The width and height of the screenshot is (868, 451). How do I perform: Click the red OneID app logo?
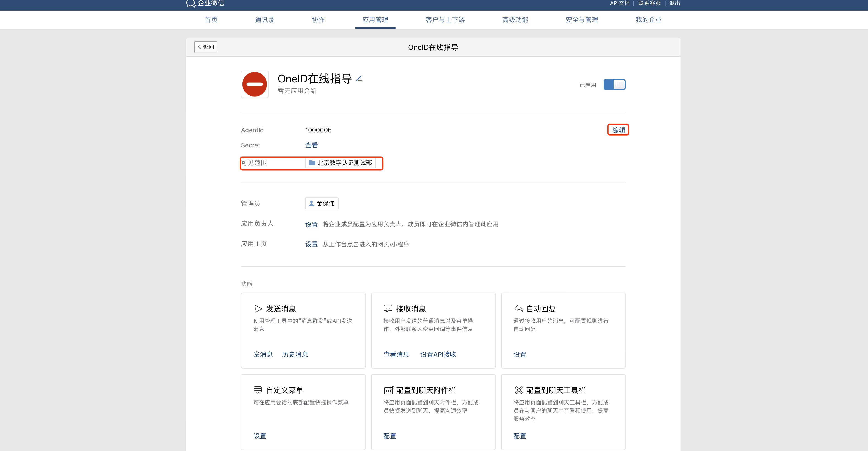(x=254, y=84)
